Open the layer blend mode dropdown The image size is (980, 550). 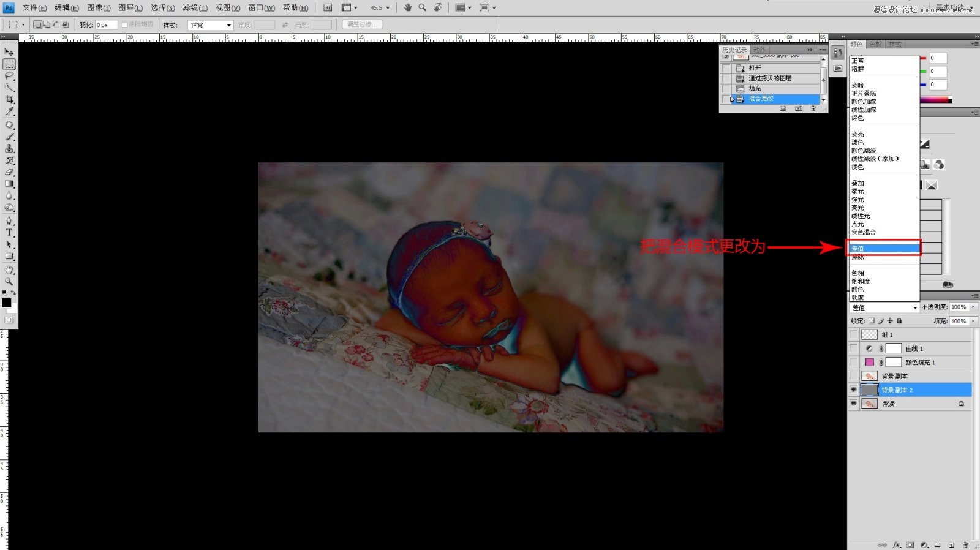[x=884, y=307]
